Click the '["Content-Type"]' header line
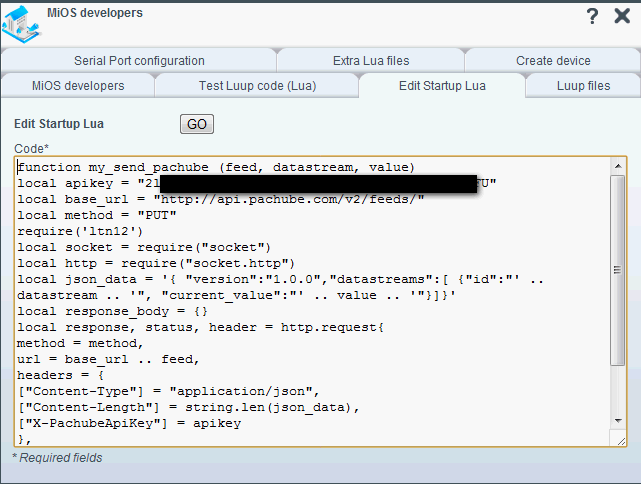This screenshot has height=484, width=641. tap(168, 391)
